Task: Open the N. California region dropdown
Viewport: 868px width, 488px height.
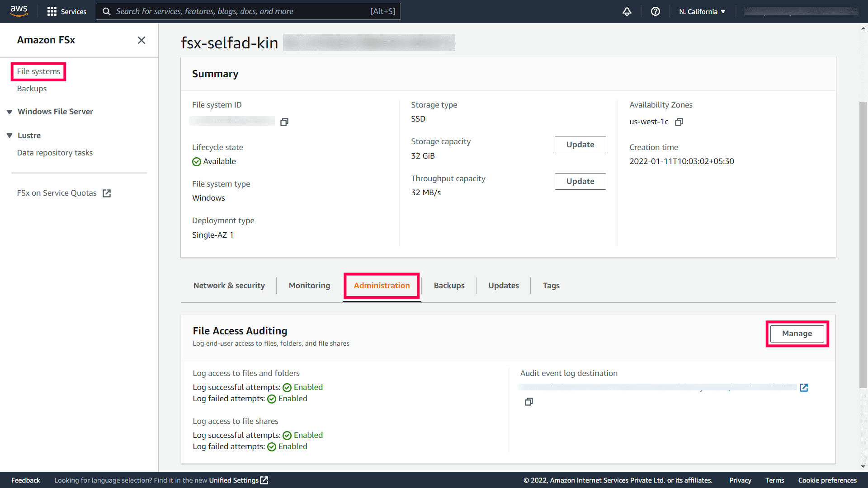Action: pos(702,11)
